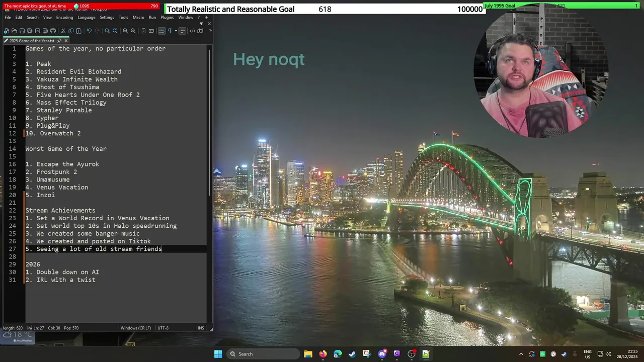644x362 pixels.
Task: Open File Explorer from the taskbar
Action: 308,354
